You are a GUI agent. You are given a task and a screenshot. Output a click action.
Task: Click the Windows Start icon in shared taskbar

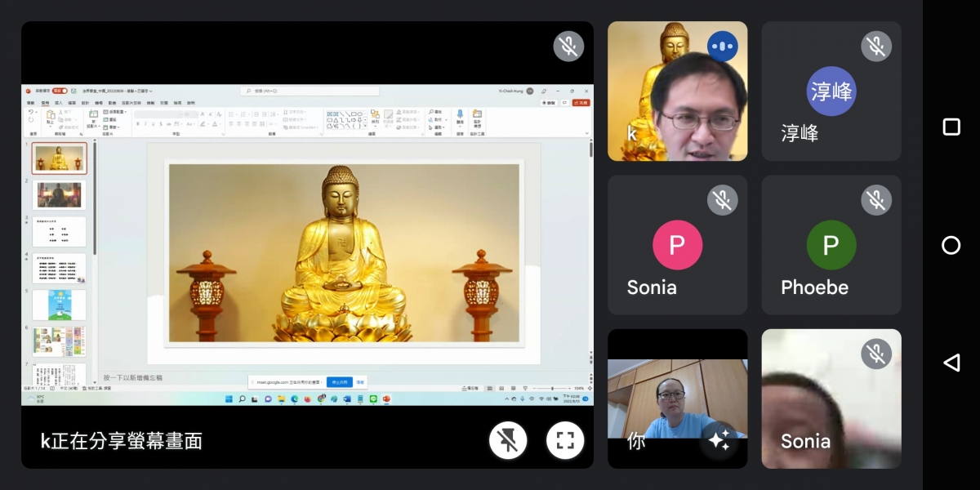pyautogui.click(x=229, y=399)
